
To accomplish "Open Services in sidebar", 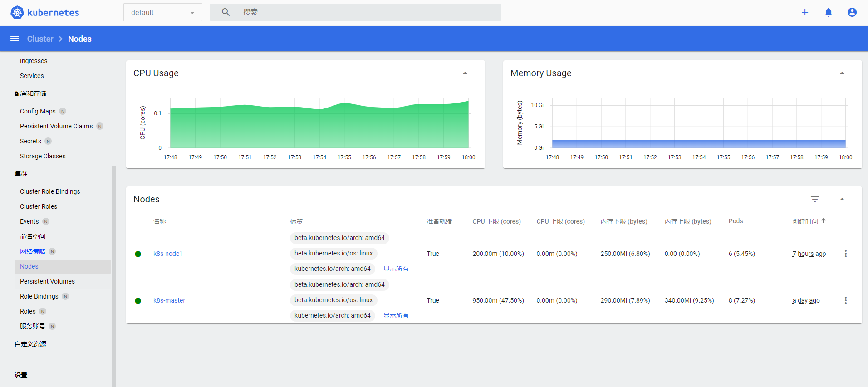I will point(32,76).
